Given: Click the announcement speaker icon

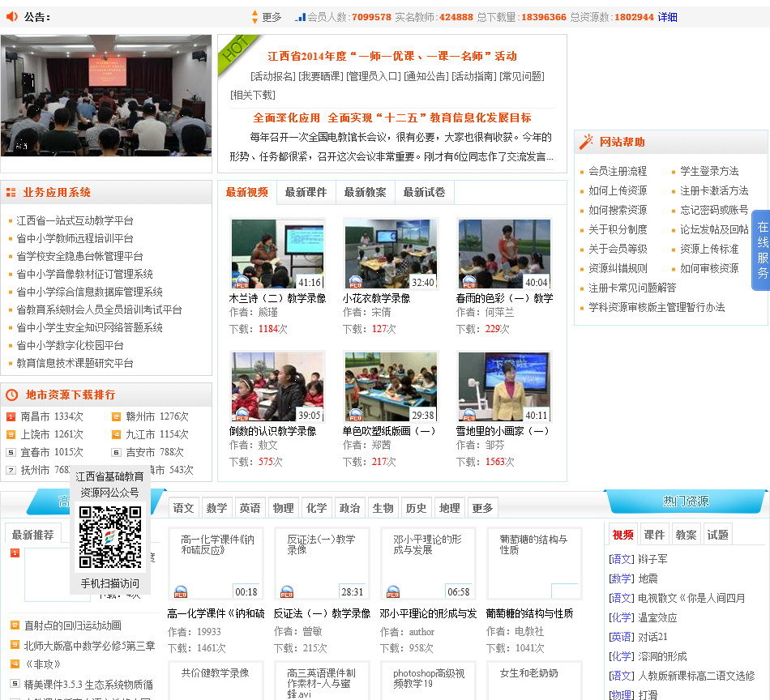Looking at the screenshot, I should point(12,17).
